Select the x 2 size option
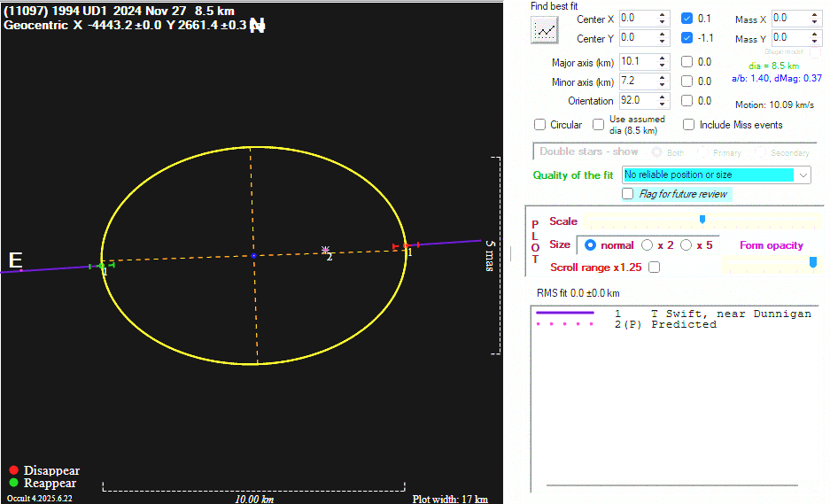The height and width of the screenshot is (504, 830). [x=647, y=245]
